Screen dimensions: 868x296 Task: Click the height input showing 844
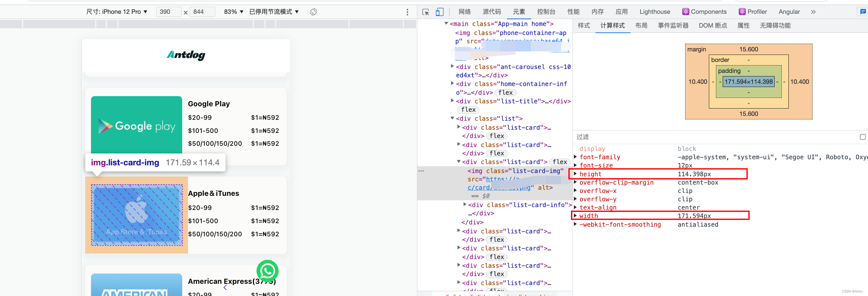click(202, 12)
